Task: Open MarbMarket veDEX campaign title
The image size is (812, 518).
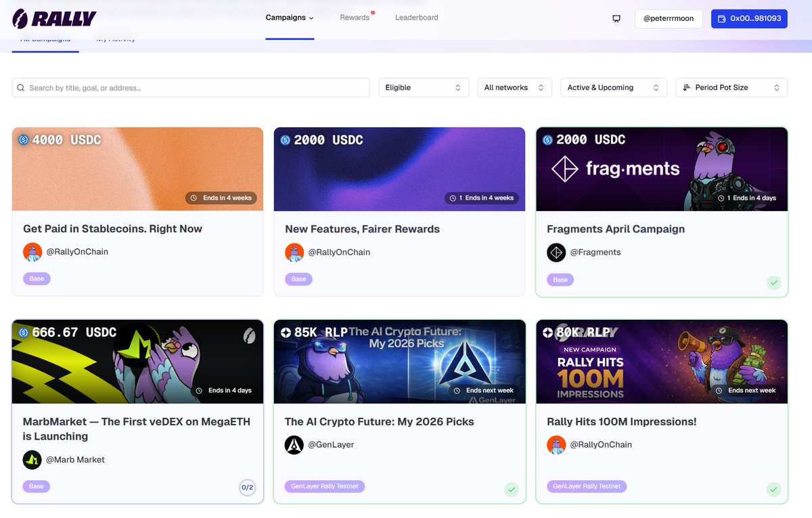Action: click(x=137, y=429)
